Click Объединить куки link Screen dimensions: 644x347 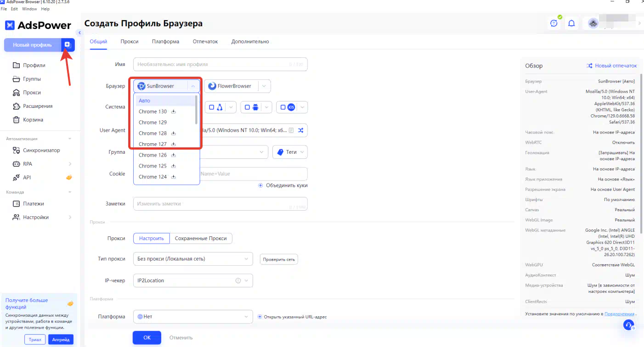pos(283,185)
